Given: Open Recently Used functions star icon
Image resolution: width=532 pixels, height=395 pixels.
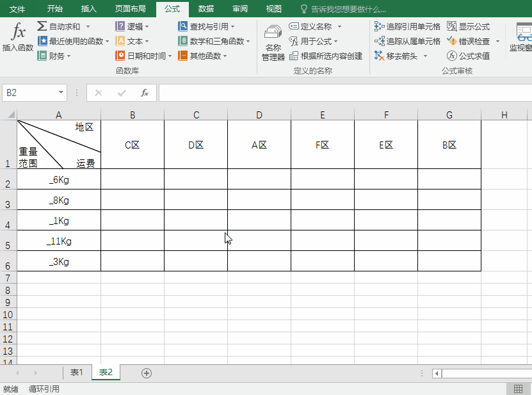Looking at the screenshot, I should pos(42,41).
